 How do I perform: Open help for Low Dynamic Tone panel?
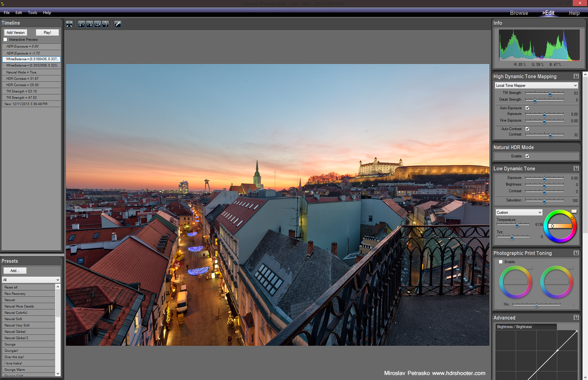(576, 168)
